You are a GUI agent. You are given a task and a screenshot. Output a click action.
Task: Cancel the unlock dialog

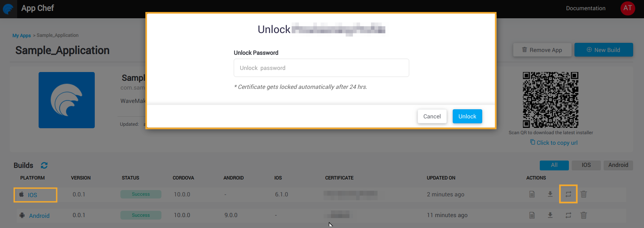432,116
